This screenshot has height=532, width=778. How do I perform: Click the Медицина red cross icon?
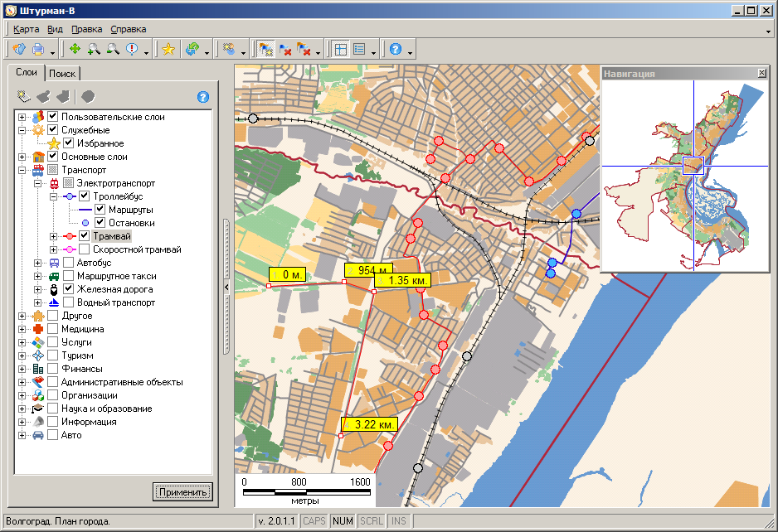click(38, 329)
